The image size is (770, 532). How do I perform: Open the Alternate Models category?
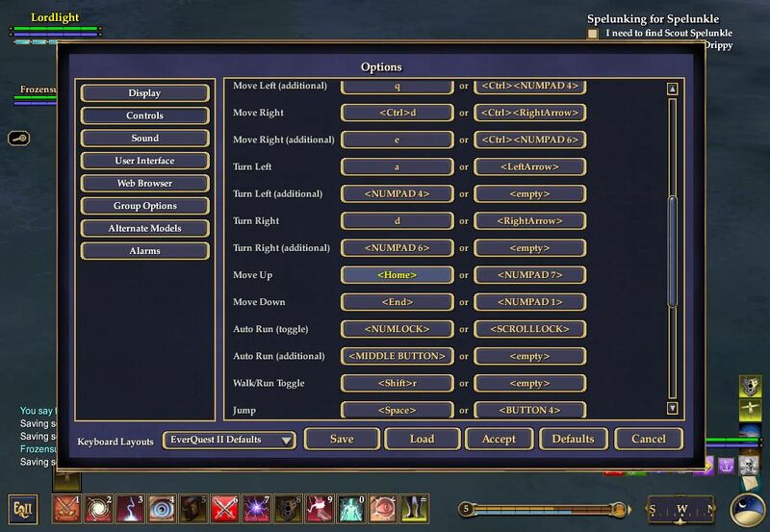click(144, 228)
